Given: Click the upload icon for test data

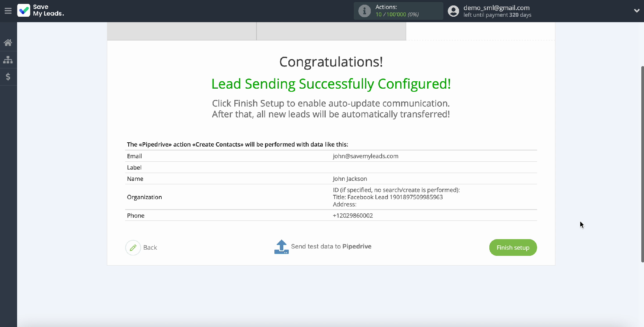Looking at the screenshot, I should [x=281, y=247].
